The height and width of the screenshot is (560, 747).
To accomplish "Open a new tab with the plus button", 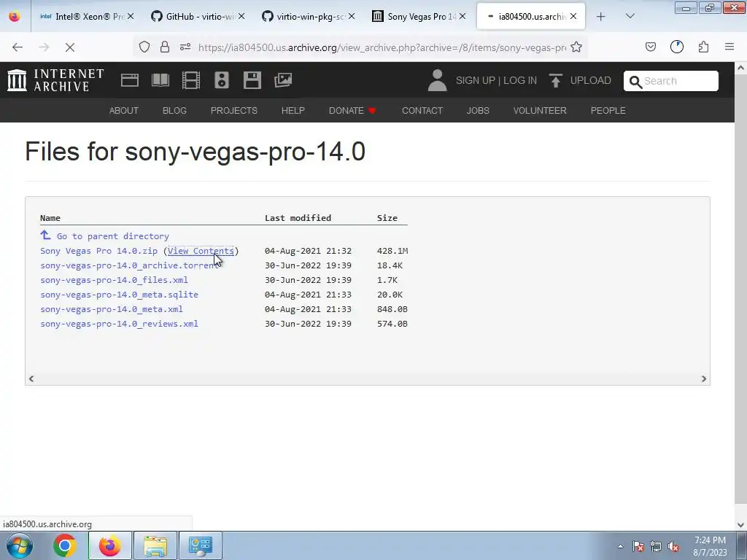I will (601, 17).
